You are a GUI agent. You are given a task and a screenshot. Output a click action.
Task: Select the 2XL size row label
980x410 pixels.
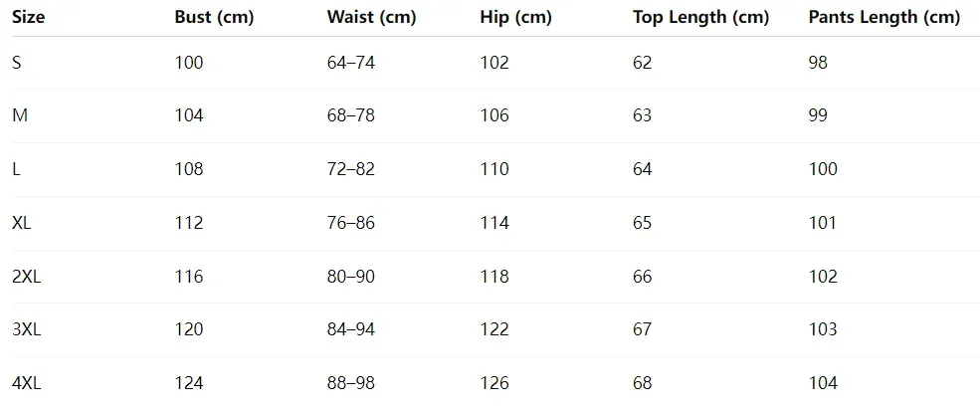(27, 277)
